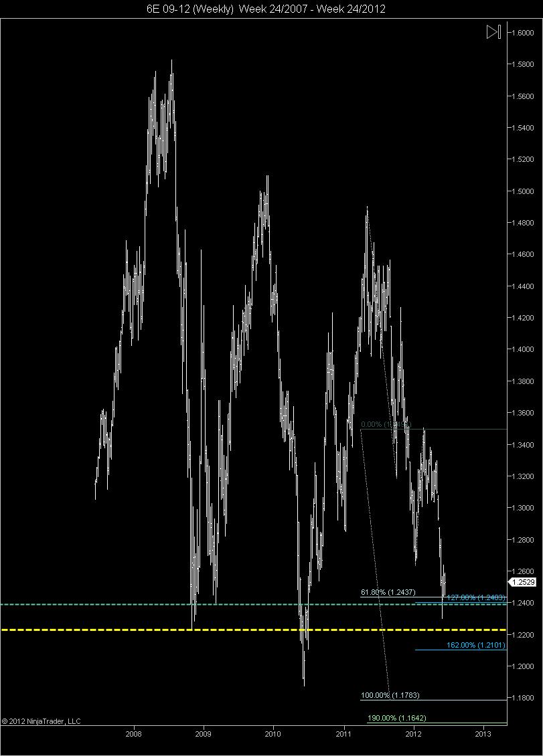
Task: Click the 1.5800 price axis label
Action: pyautogui.click(x=523, y=64)
